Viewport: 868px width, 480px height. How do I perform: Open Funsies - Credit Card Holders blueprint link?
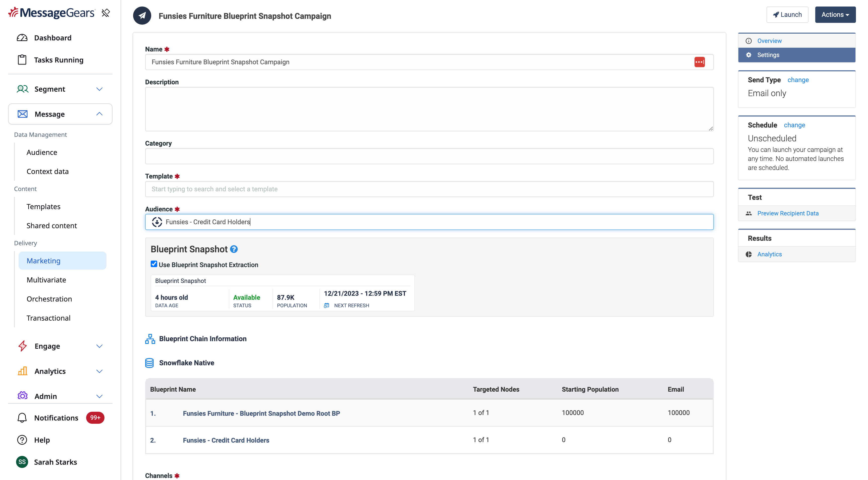point(226,441)
